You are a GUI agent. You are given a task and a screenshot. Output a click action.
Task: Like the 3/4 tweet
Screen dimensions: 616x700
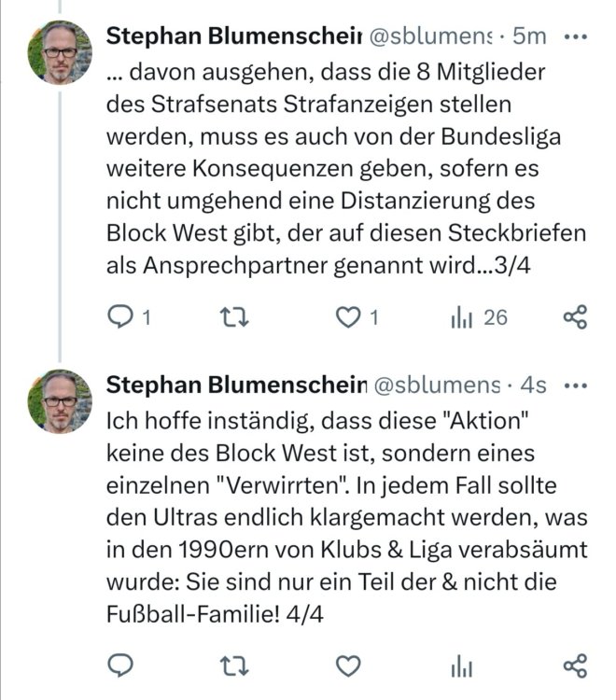point(348,318)
